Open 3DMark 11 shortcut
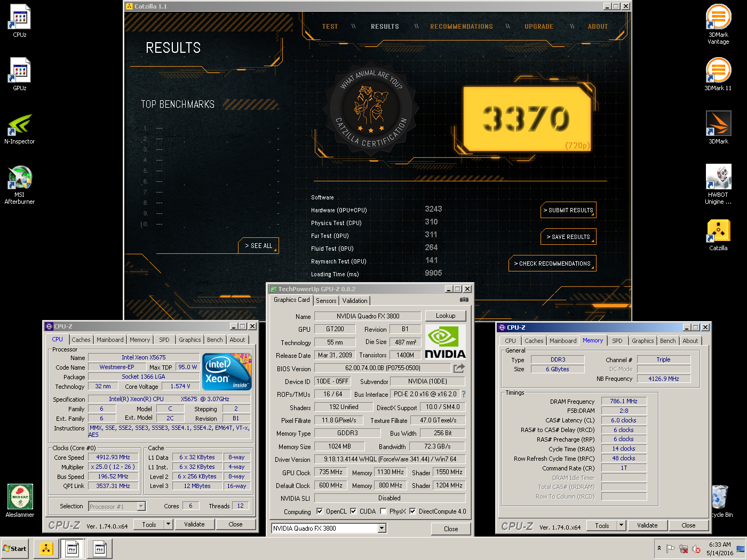Image resolution: width=747 pixels, height=560 pixels. click(718, 74)
